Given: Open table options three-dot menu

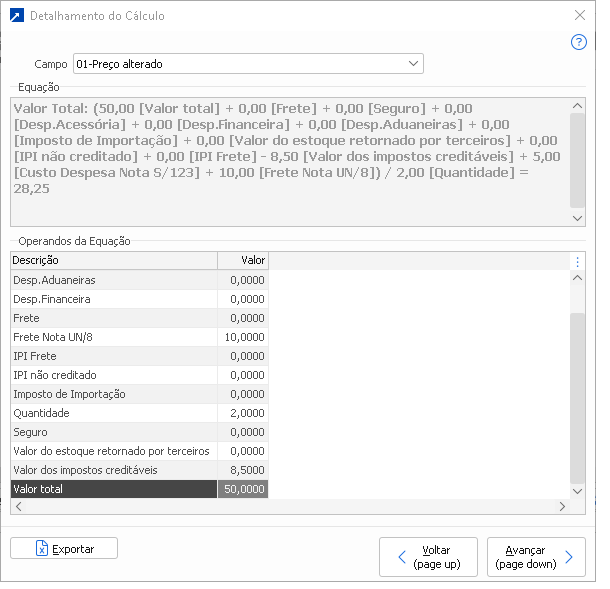Looking at the screenshot, I should pyautogui.click(x=577, y=262).
